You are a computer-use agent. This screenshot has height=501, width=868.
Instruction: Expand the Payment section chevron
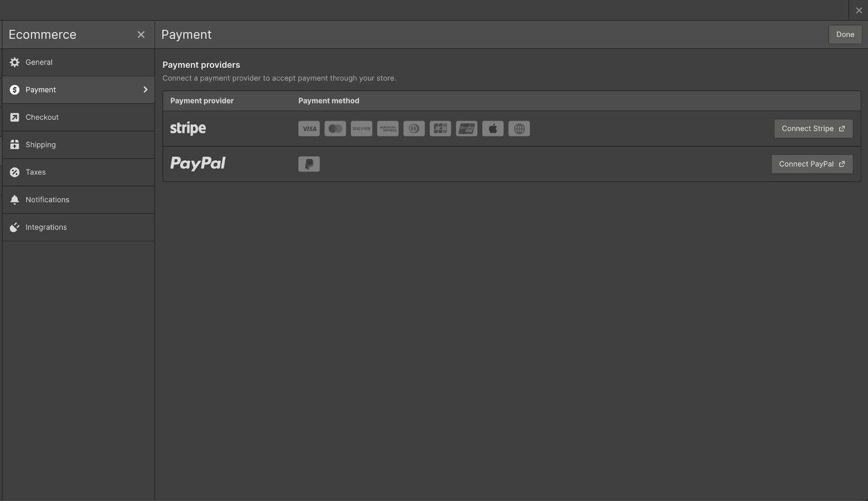145,90
